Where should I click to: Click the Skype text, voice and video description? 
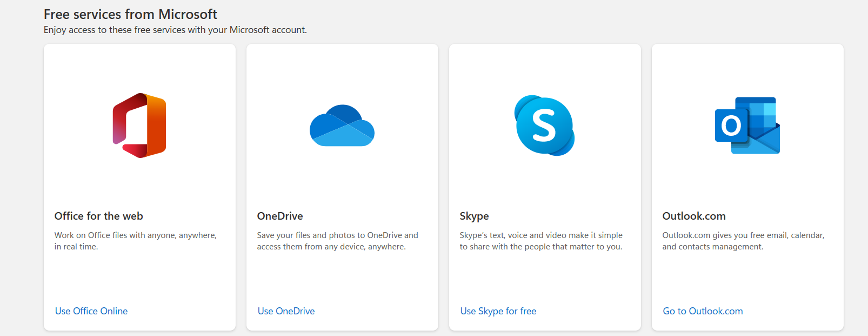point(541,241)
